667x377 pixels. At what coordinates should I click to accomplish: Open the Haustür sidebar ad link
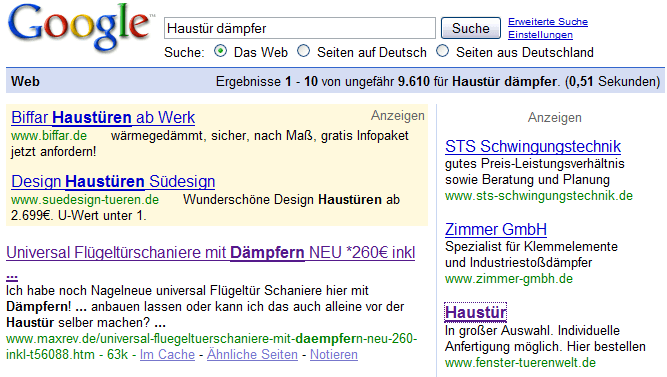click(x=476, y=312)
